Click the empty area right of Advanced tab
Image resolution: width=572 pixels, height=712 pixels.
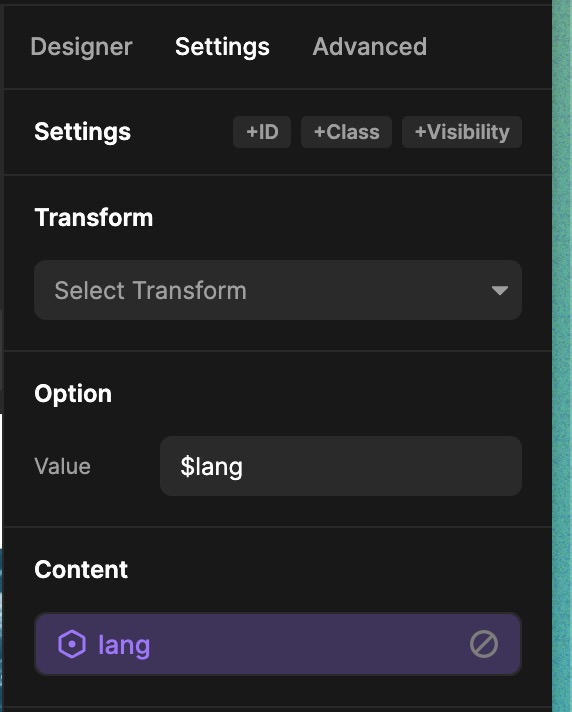click(x=488, y=47)
